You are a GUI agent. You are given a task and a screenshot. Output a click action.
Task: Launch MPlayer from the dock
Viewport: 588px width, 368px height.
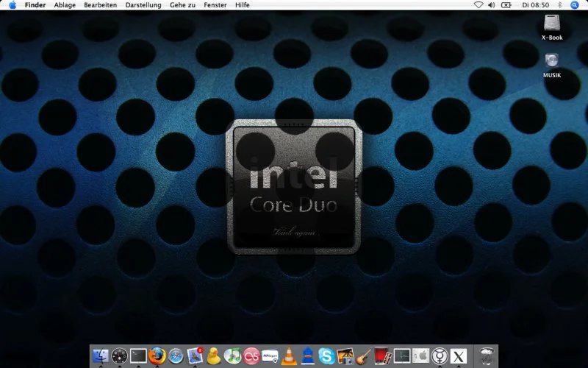coord(270,356)
